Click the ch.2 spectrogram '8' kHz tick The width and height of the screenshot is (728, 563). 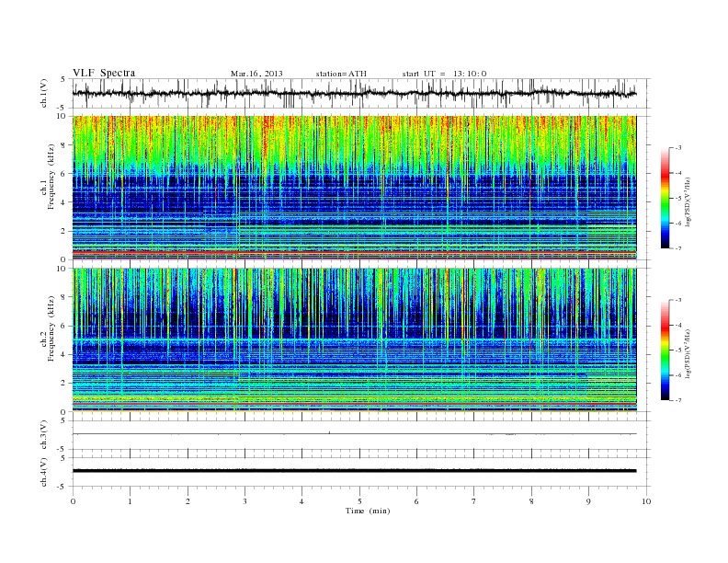63,297
